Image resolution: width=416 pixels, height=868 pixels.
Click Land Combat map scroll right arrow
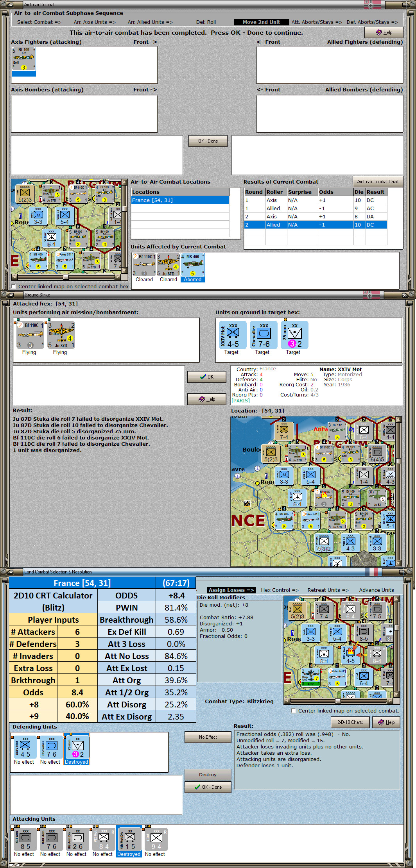389,701
